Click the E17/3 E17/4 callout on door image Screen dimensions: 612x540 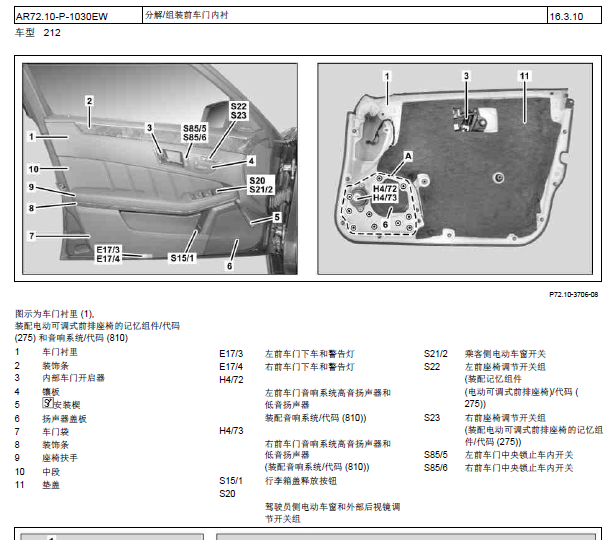pos(108,254)
